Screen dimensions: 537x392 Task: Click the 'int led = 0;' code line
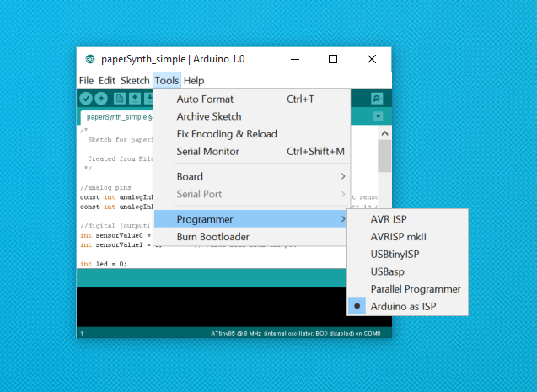pos(104,264)
